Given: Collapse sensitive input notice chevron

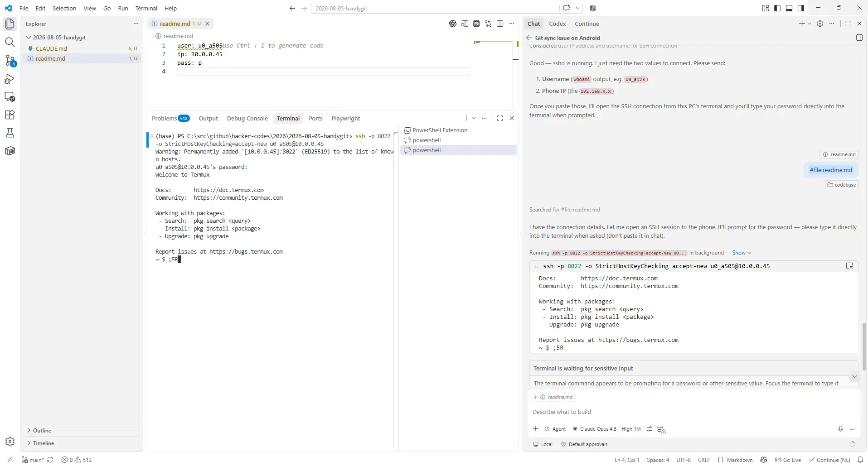Looking at the screenshot, I should pyautogui.click(x=854, y=376).
